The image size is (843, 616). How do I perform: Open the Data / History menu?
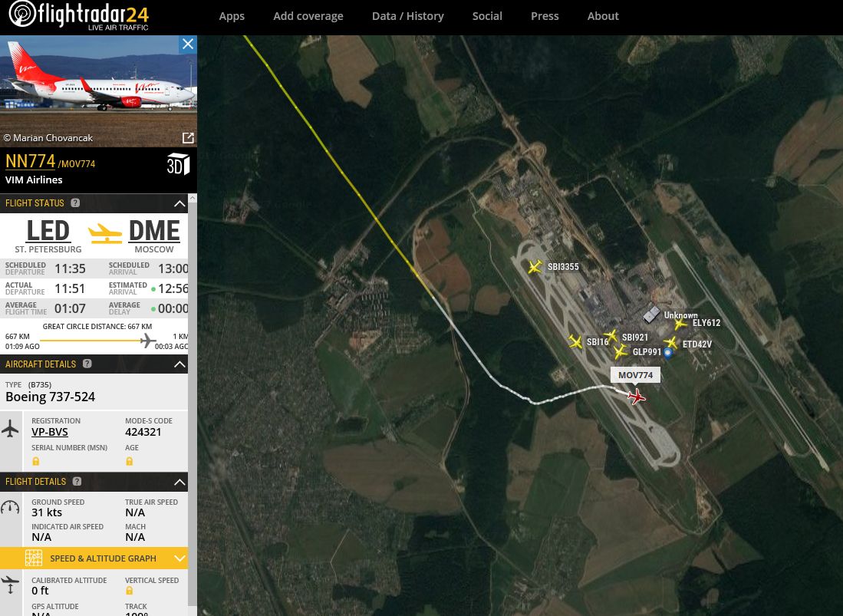(408, 16)
